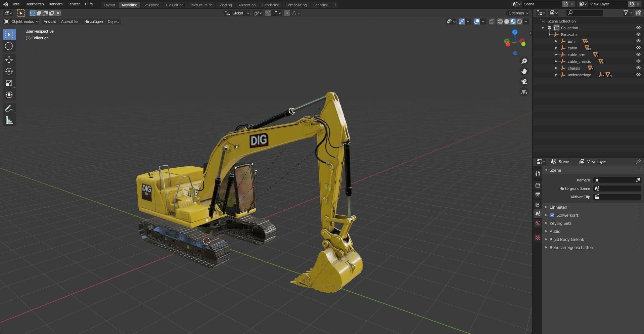The width and height of the screenshot is (644, 334).
Task: Open the Objekt viewport menu
Action: 113,22
